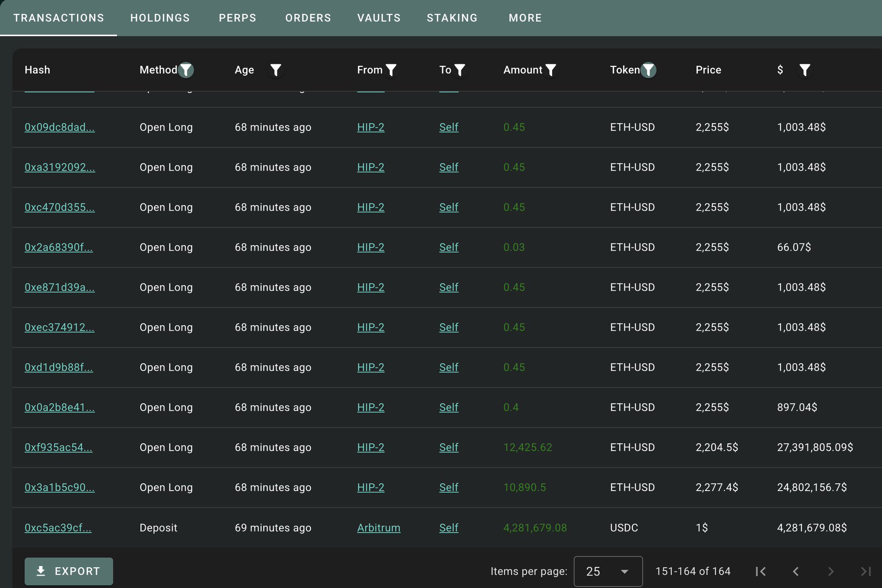Click the 66.07$ value cell

pos(794,247)
